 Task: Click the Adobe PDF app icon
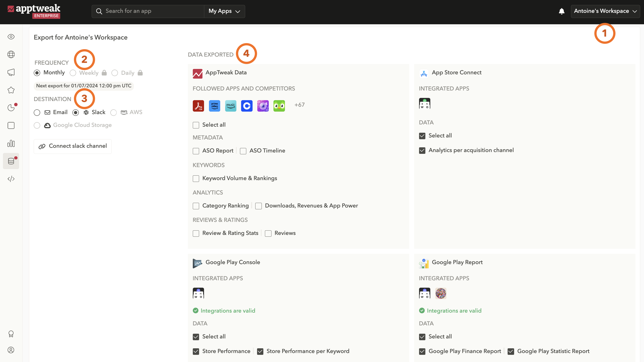click(198, 106)
